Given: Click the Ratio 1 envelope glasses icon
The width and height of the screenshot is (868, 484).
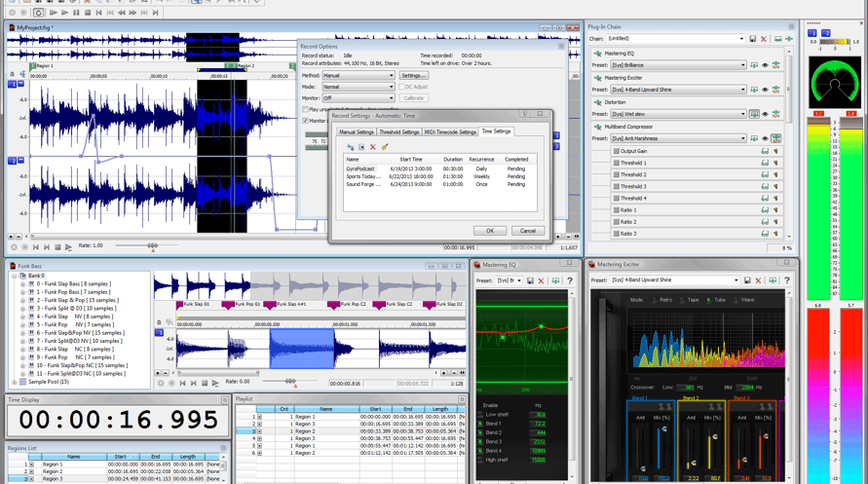Looking at the screenshot, I should (765, 210).
